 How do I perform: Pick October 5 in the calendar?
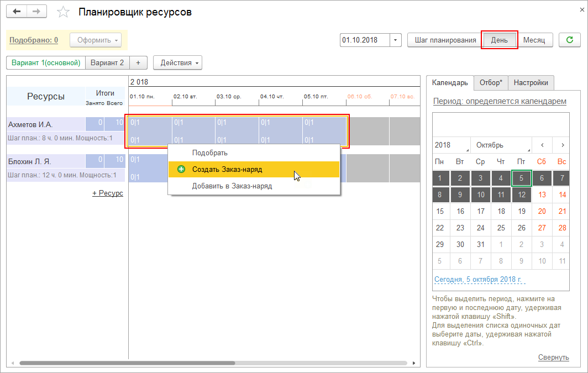point(521,178)
